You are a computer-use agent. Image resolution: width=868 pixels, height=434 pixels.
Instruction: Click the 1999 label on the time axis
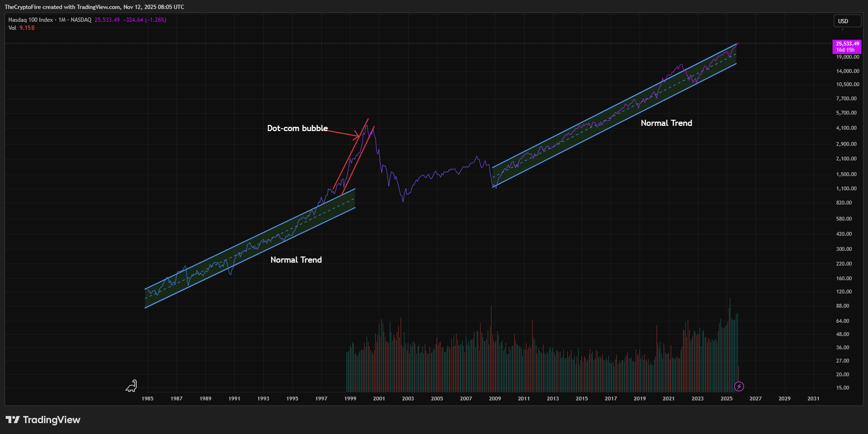click(351, 399)
